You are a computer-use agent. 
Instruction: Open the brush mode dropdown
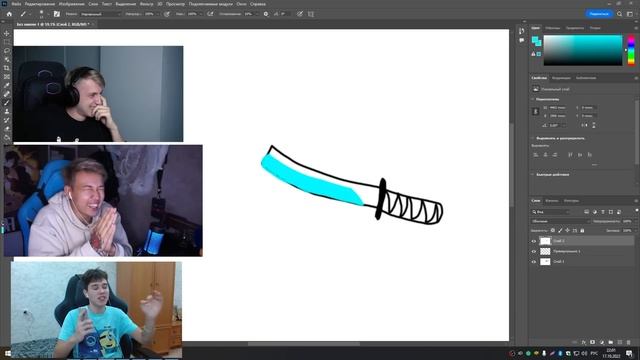pyautogui.click(x=101, y=14)
